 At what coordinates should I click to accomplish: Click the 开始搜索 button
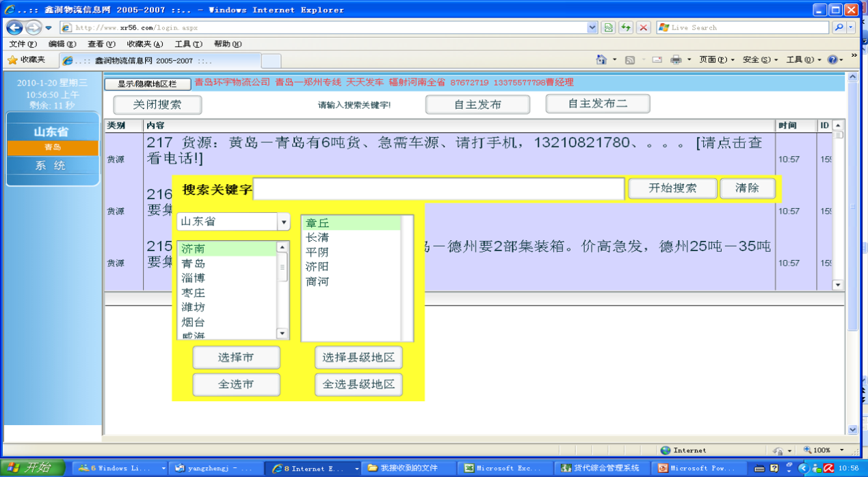coord(672,188)
